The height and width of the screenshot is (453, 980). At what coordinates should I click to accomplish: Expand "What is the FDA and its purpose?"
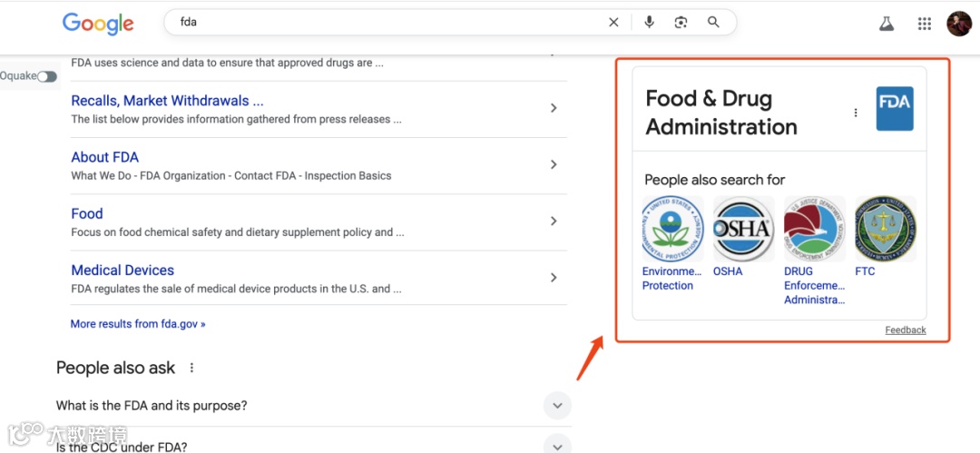(557, 406)
